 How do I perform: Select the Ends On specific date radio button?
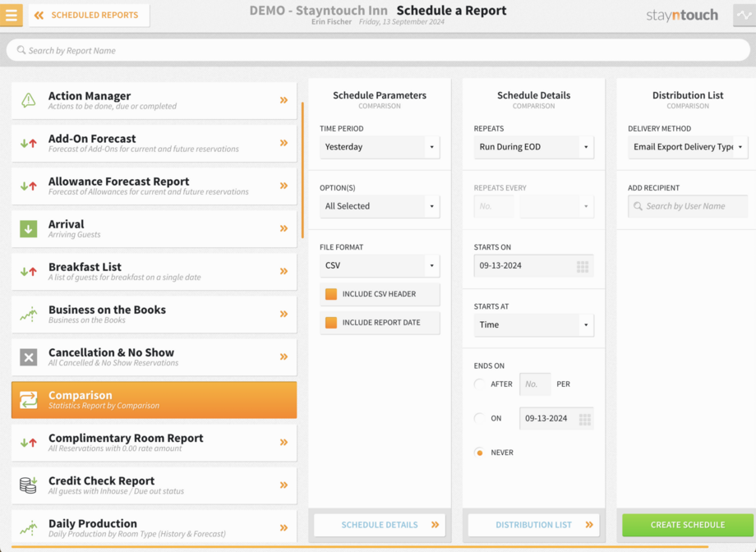pyautogui.click(x=479, y=418)
